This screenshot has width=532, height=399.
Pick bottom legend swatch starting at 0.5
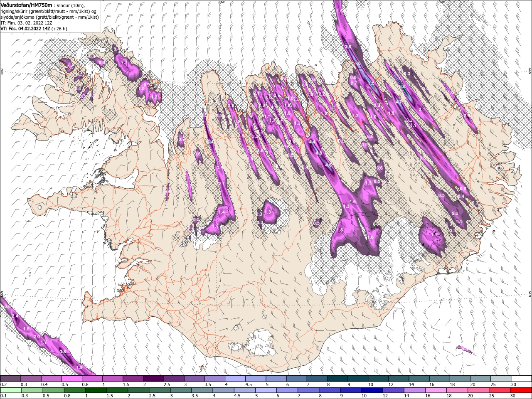click(x=53, y=390)
